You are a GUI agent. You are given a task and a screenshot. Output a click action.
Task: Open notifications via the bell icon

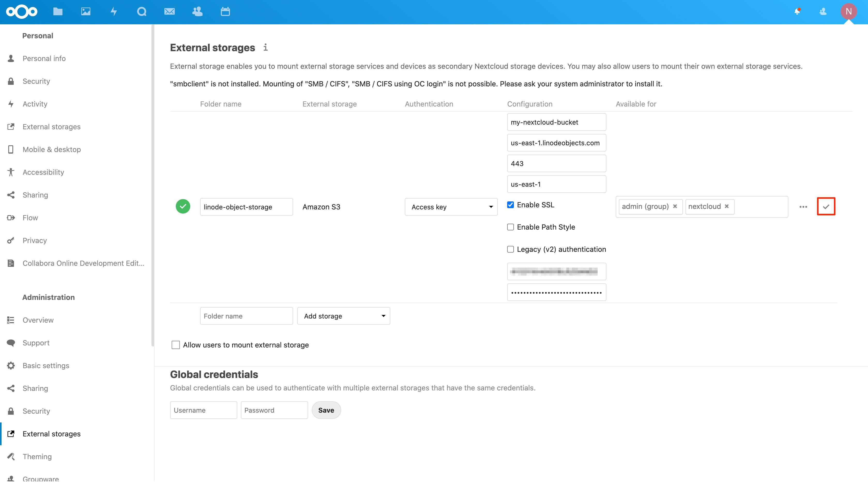[x=797, y=11]
